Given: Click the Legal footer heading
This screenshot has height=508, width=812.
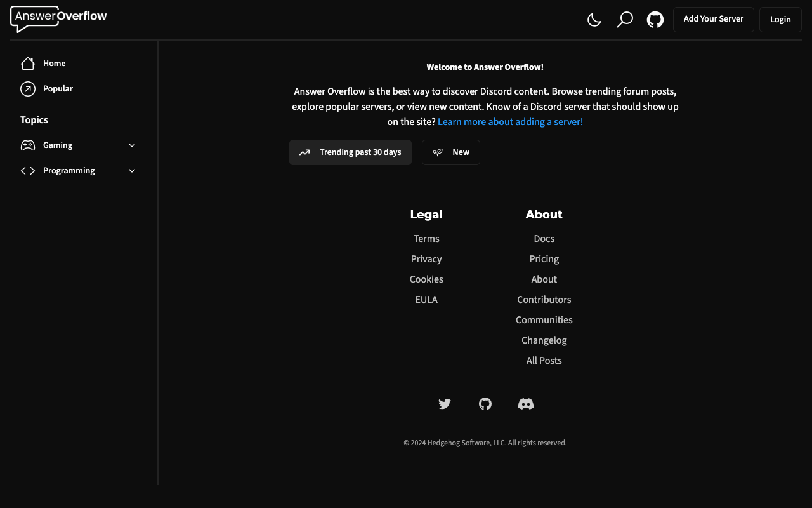Looking at the screenshot, I should 426,215.
